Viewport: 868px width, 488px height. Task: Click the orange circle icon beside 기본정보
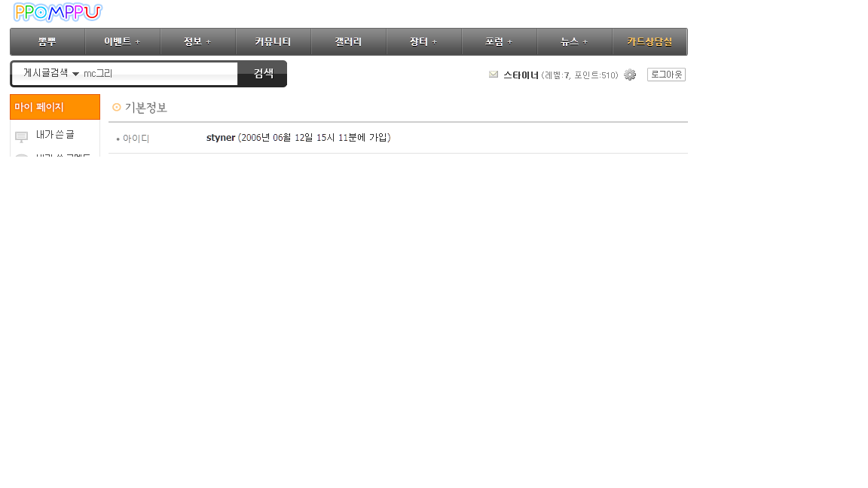tap(117, 108)
